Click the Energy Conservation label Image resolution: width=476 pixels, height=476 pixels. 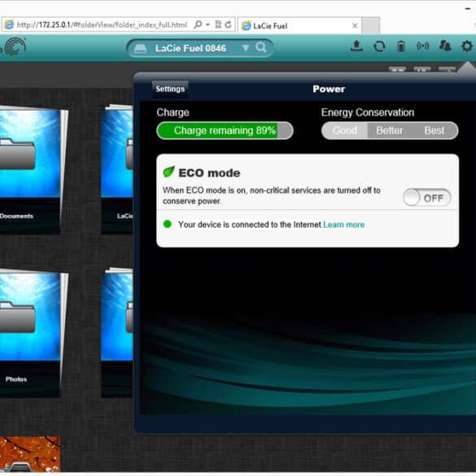pyautogui.click(x=368, y=112)
